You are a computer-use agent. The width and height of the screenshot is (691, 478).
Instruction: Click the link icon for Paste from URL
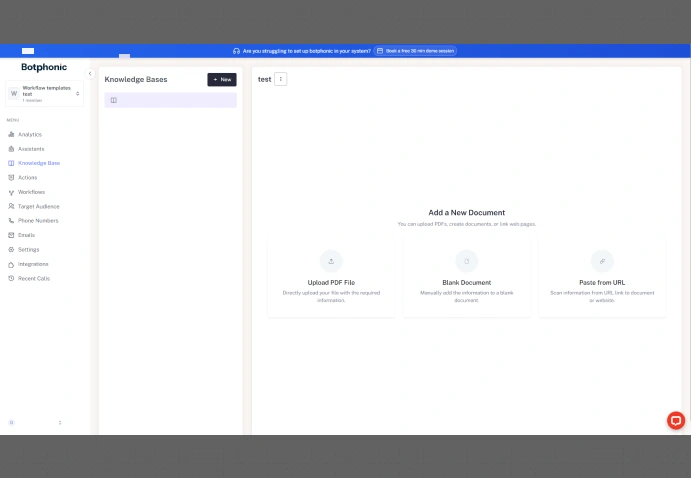[x=602, y=261]
